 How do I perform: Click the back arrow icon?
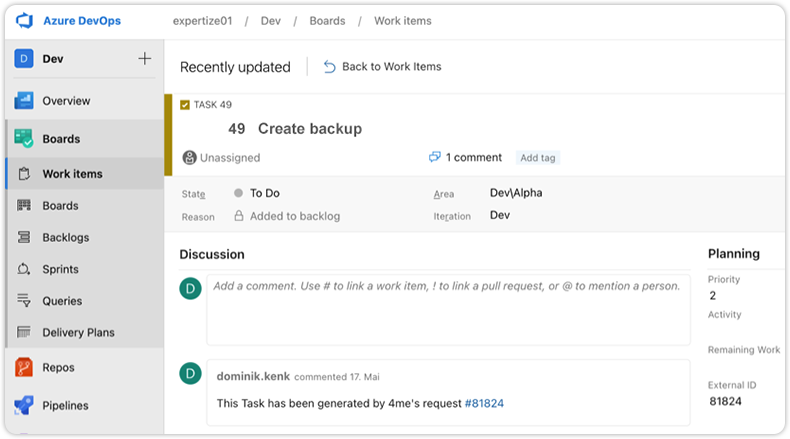click(329, 67)
